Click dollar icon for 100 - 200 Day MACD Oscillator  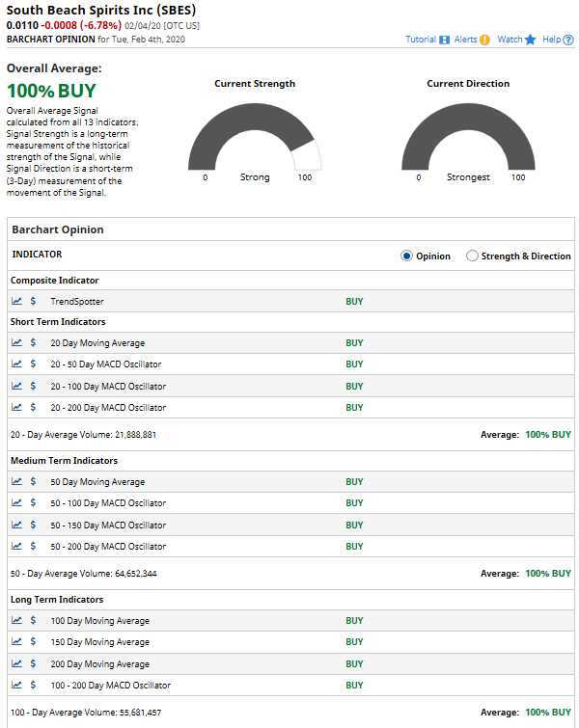[x=33, y=685]
